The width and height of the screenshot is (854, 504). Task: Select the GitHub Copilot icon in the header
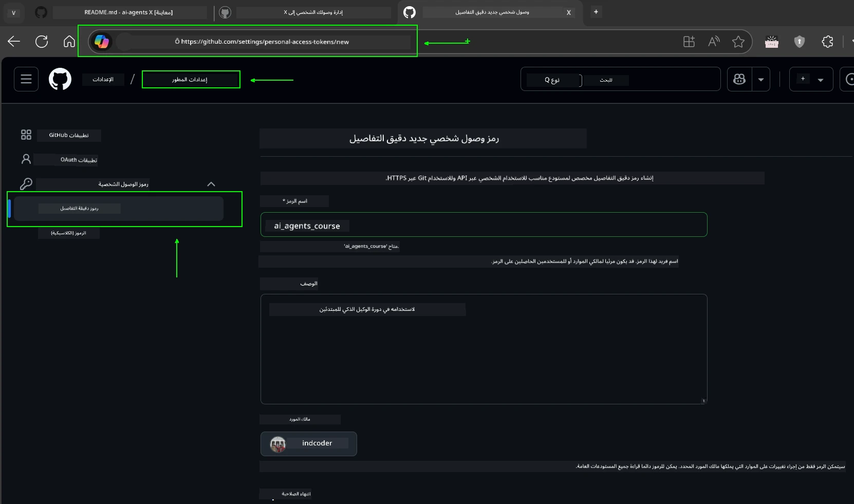pyautogui.click(x=740, y=79)
